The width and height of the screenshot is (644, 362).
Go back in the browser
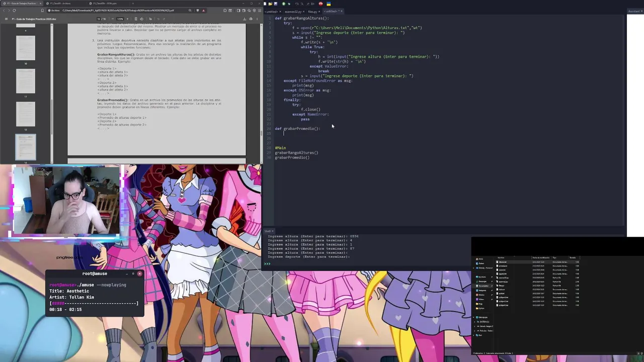4,11
